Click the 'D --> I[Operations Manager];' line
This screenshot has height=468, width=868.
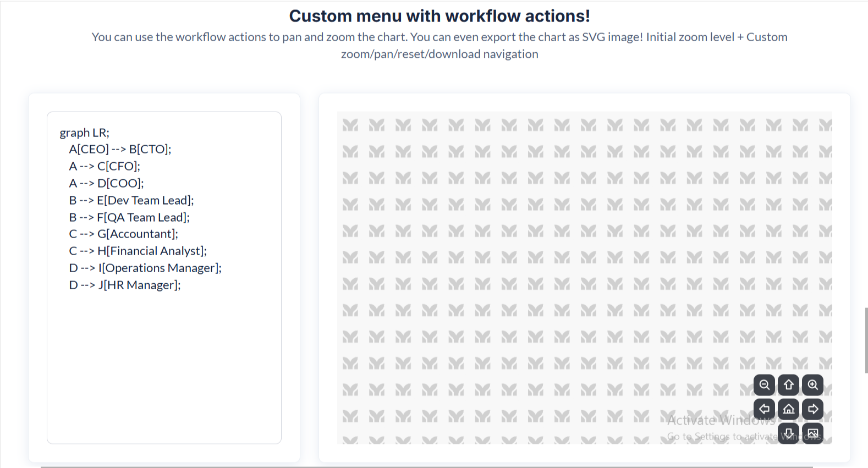click(x=145, y=268)
